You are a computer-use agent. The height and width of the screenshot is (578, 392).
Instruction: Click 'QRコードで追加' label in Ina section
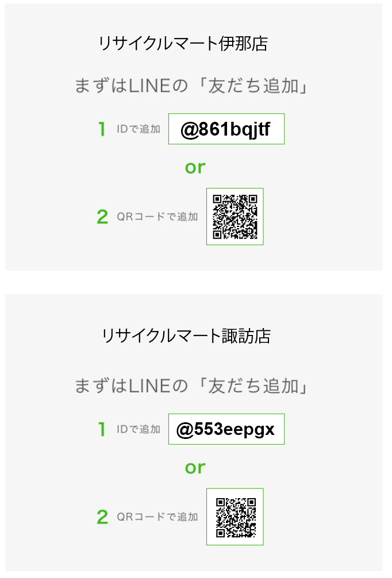pos(157,217)
